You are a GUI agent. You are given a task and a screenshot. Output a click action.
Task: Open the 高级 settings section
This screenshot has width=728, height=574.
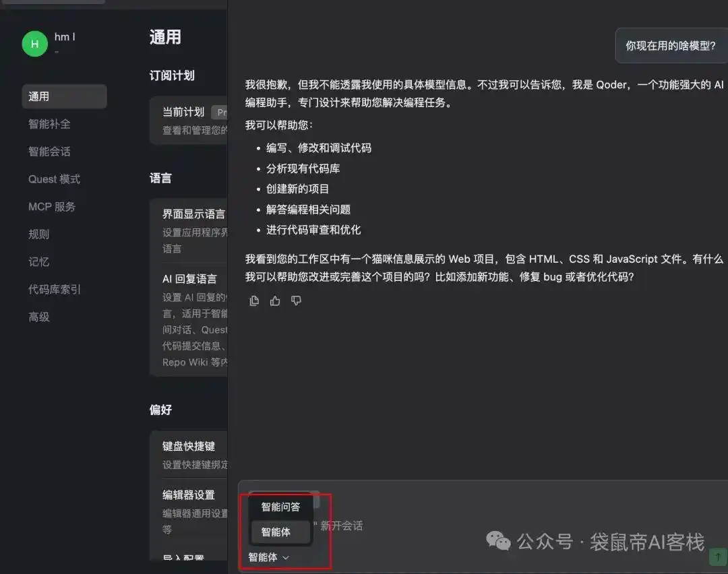pos(38,317)
